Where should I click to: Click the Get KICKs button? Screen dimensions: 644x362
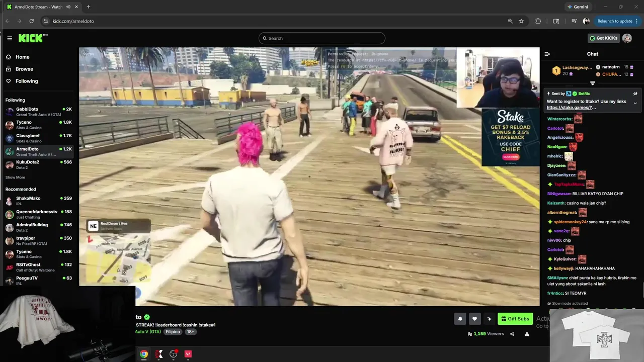point(603,38)
